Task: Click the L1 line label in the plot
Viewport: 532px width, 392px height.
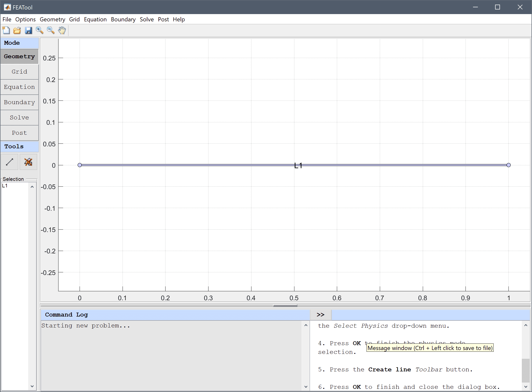Action: coord(298,166)
